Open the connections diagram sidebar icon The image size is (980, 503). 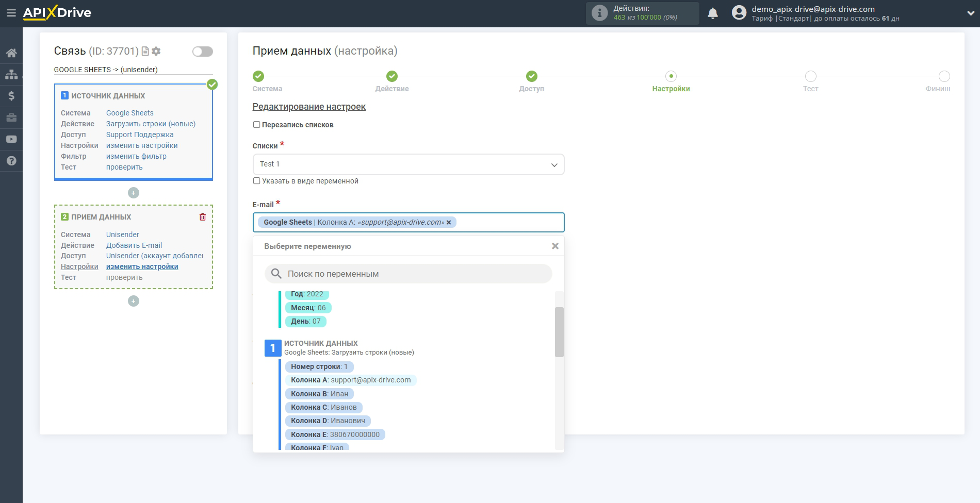11,74
